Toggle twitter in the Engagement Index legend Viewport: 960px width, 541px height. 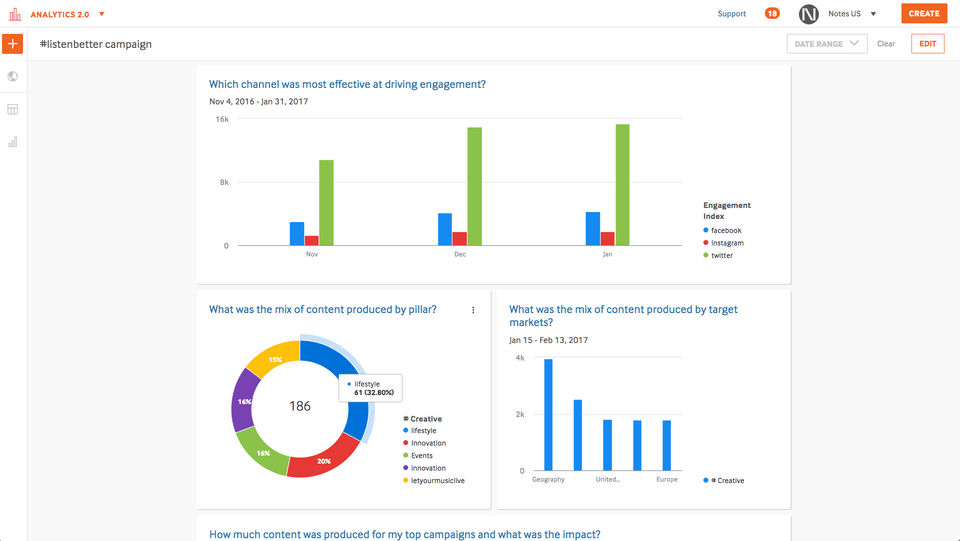click(x=718, y=255)
